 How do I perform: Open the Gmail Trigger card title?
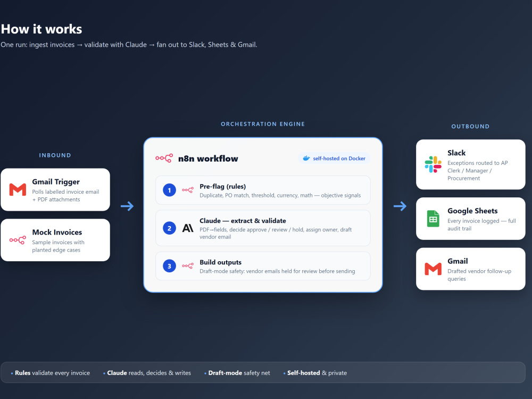[56, 182]
